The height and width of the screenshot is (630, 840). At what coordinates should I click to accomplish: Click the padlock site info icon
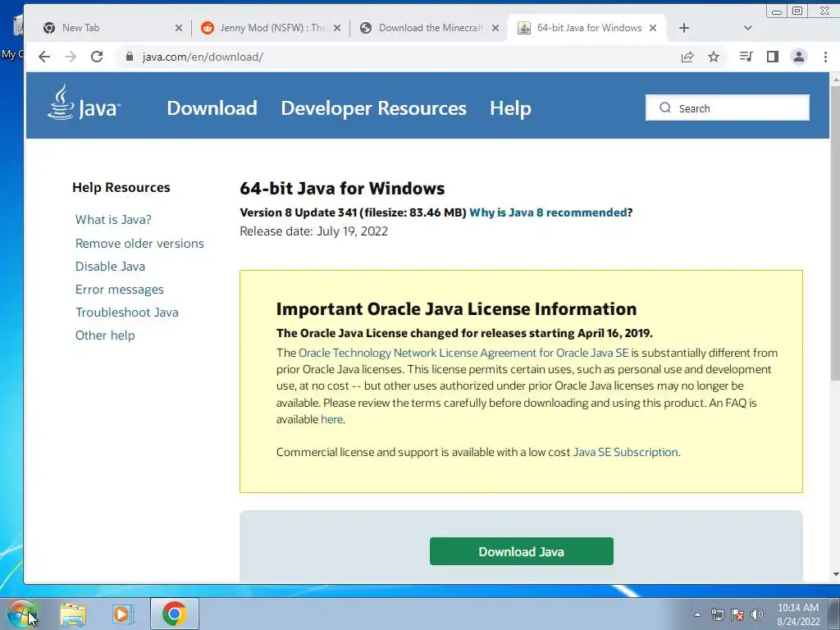point(129,57)
